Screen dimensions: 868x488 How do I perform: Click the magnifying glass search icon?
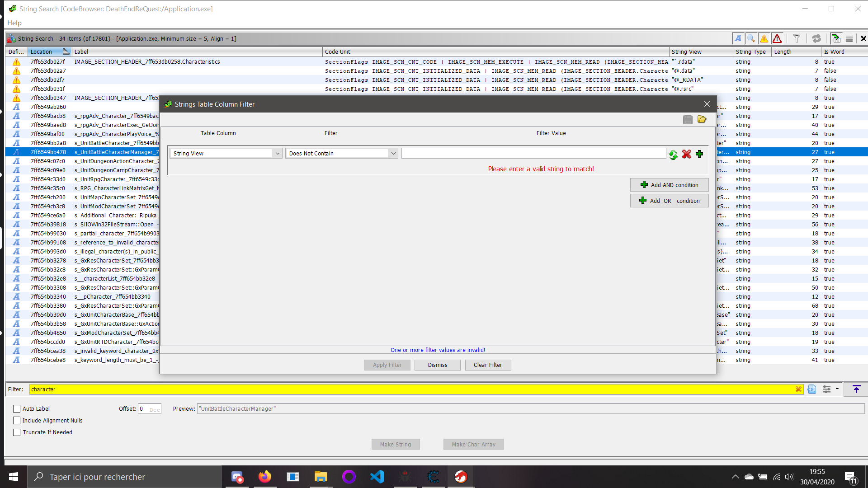click(751, 38)
